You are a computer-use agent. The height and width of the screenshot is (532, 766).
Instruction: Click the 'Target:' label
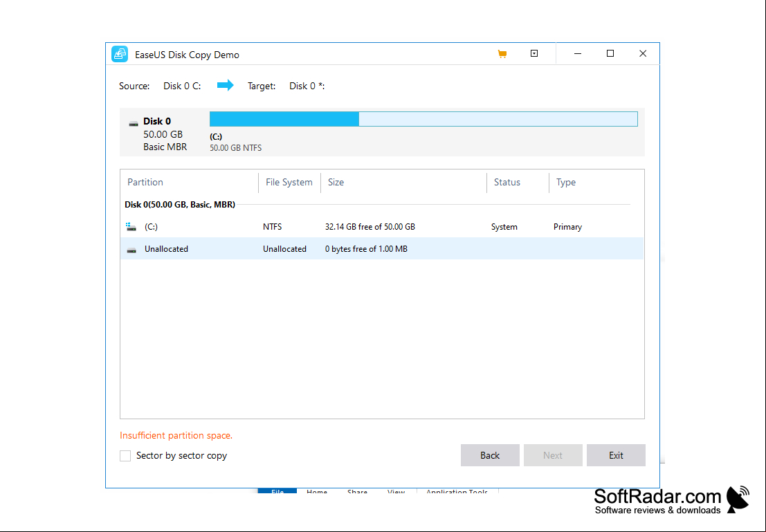(x=262, y=86)
